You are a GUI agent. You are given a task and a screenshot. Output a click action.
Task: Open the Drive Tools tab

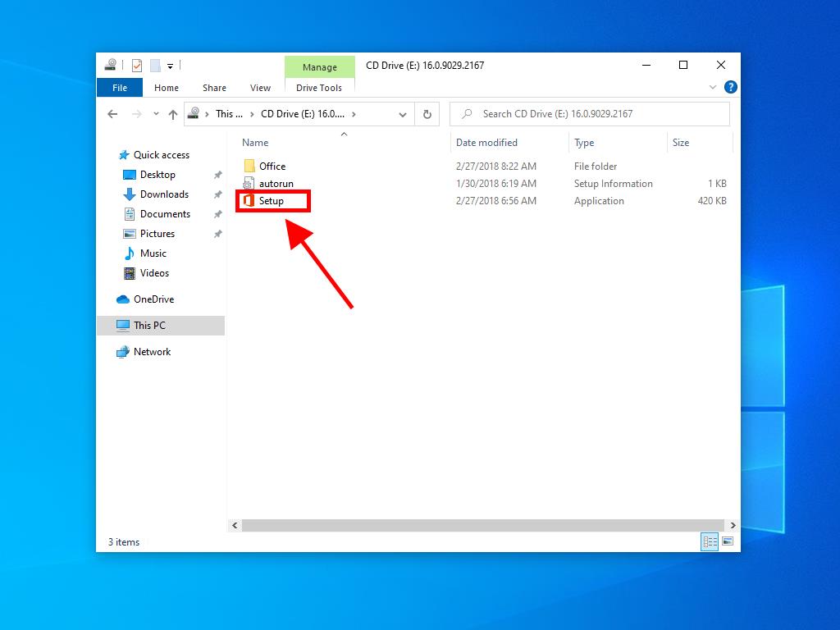pyautogui.click(x=319, y=88)
